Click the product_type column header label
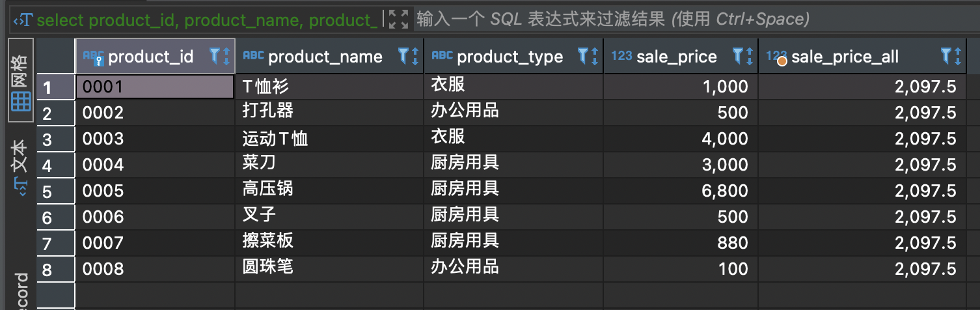The width and height of the screenshot is (980, 310). (510, 57)
